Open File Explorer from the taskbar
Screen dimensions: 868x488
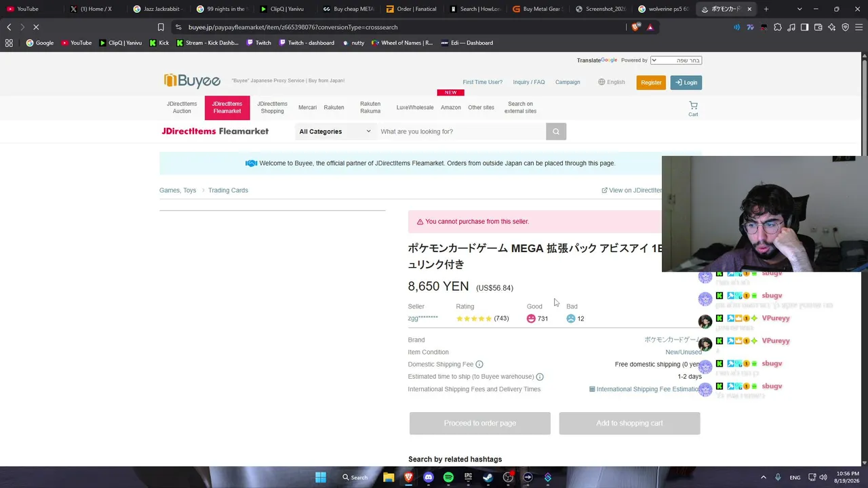tap(389, 477)
